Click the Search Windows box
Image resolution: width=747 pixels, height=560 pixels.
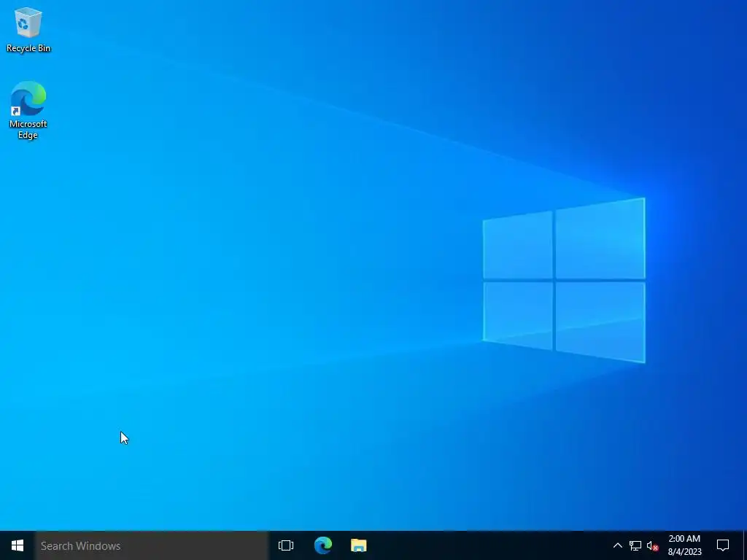pos(152,545)
